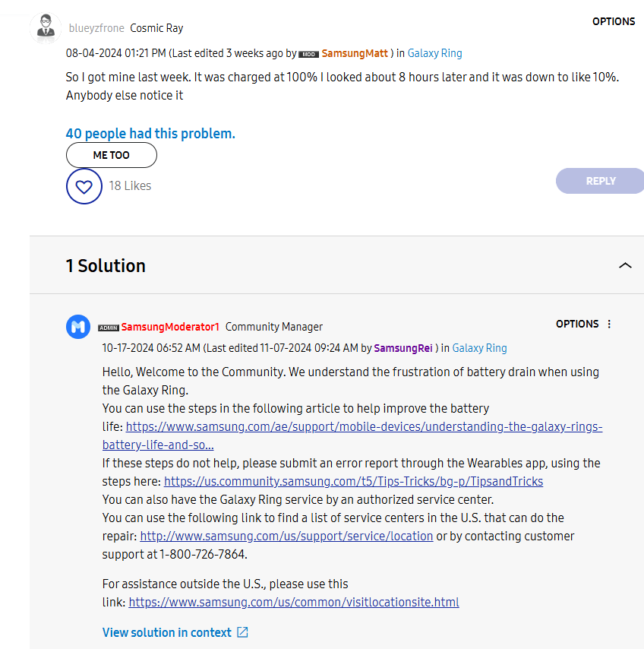Click View solution in context

pos(166,632)
